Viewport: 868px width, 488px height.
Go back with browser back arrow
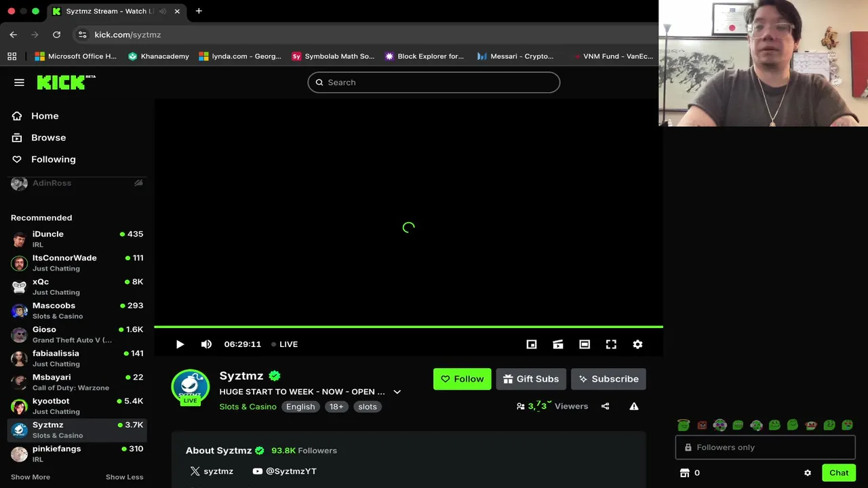13,35
